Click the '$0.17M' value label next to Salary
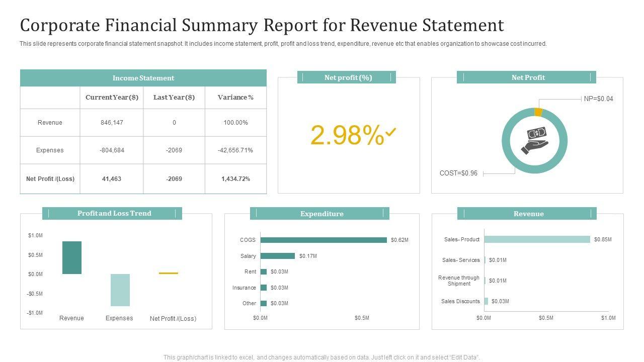 pyautogui.click(x=308, y=256)
